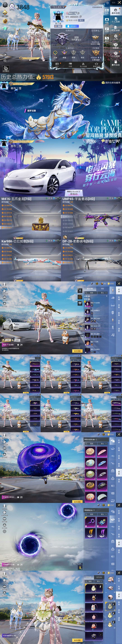The width and height of the screenshot is (122, 644).
Task: Open the 基本信息 tab in profile
Action: pyautogui.click(x=116, y=11)
